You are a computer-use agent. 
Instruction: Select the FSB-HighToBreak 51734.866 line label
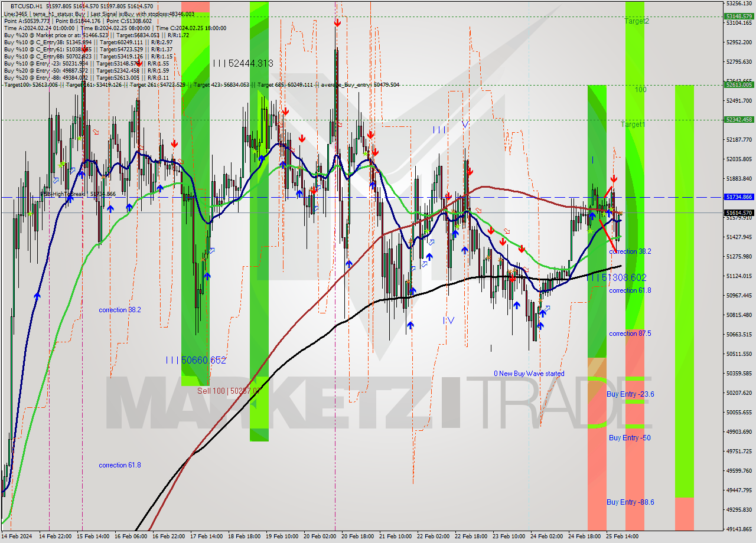[78, 194]
